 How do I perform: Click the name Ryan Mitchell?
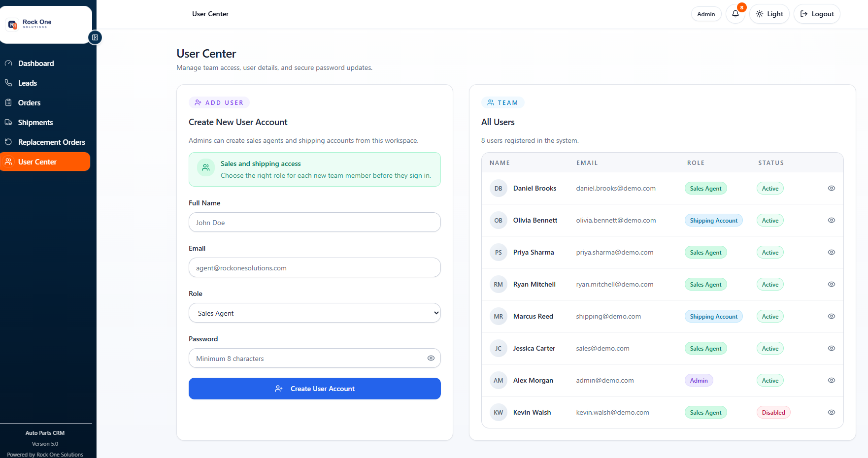pos(534,284)
